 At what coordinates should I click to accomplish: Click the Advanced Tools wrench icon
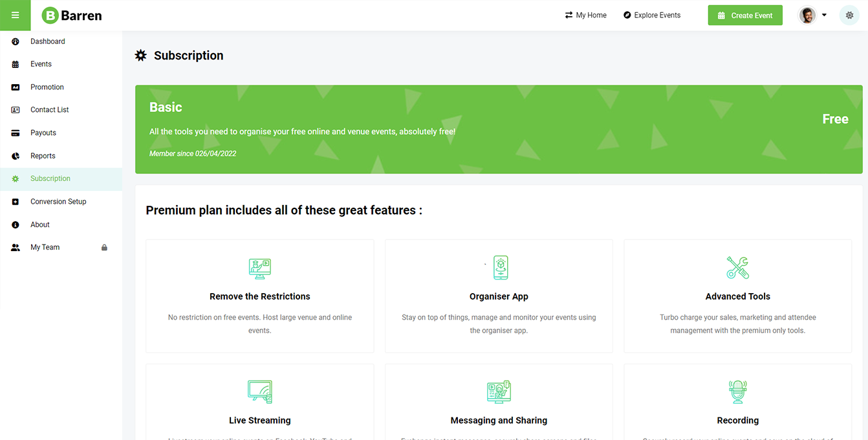coord(737,267)
